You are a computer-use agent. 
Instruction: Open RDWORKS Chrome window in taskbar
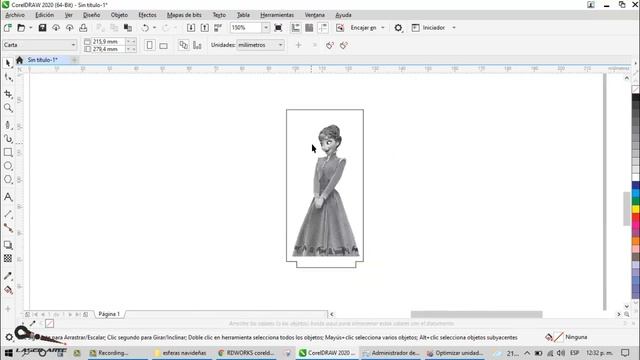point(246,353)
